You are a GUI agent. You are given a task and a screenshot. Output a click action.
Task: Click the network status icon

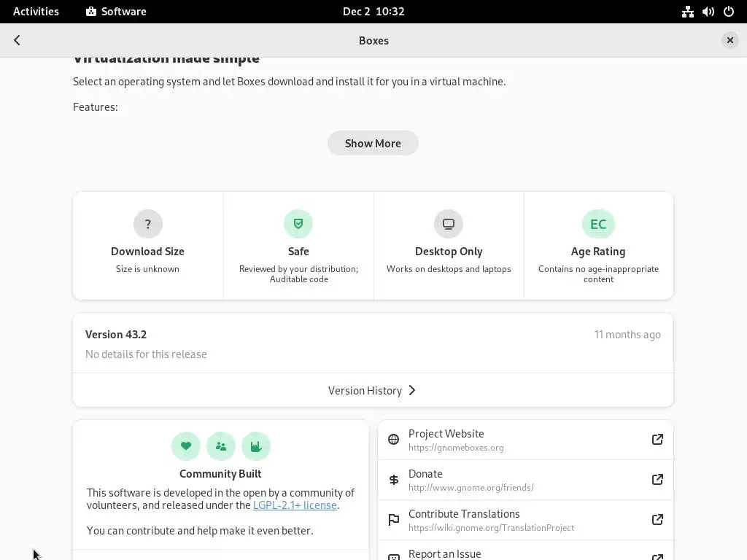click(687, 12)
